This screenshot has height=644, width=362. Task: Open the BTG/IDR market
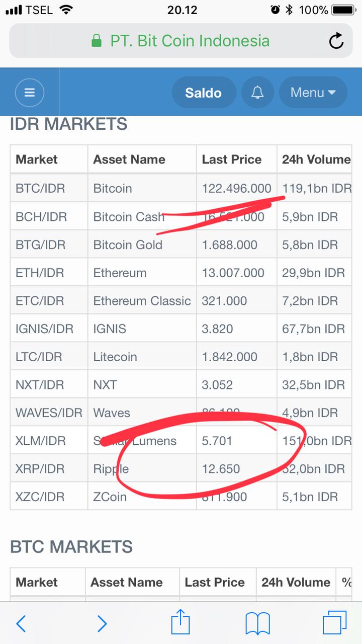pos(40,245)
